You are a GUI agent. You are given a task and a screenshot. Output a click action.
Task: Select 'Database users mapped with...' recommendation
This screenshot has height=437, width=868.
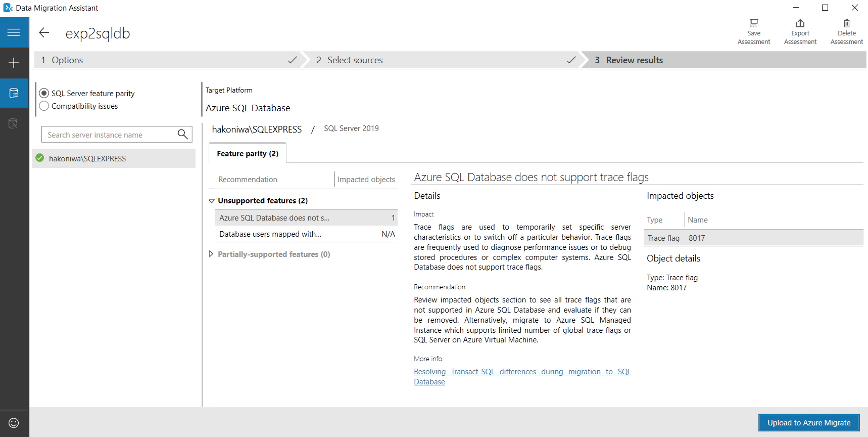coord(306,234)
